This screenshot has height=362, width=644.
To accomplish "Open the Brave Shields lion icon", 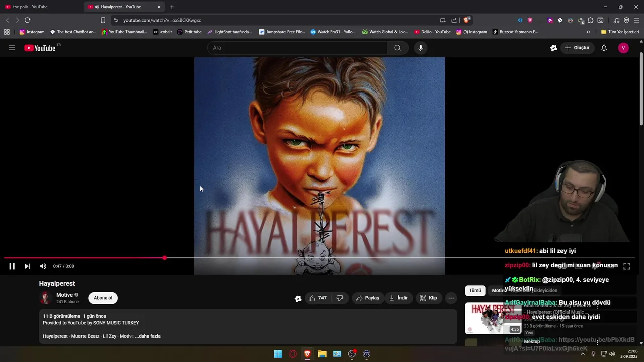I will click(x=467, y=20).
